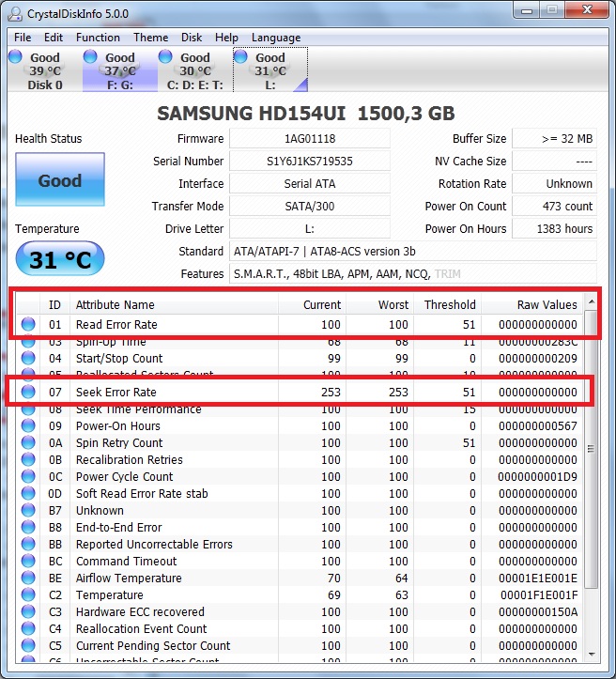Click the status orb of Current Pending Sector Count
This screenshot has width=616, height=679.
(28, 645)
